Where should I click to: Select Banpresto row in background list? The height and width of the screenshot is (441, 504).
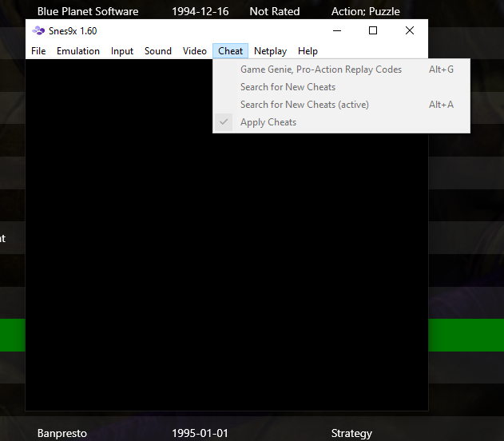(x=62, y=433)
